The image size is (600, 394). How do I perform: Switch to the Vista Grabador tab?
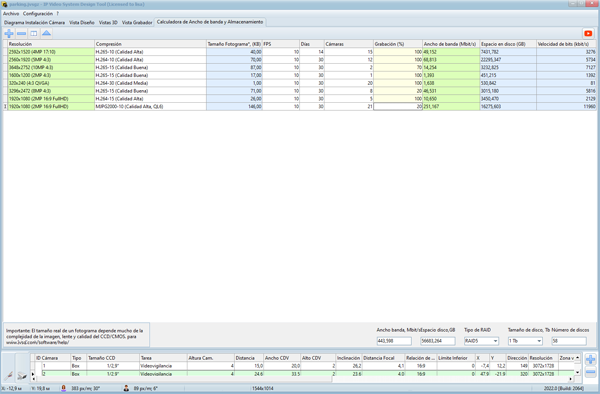tap(137, 23)
